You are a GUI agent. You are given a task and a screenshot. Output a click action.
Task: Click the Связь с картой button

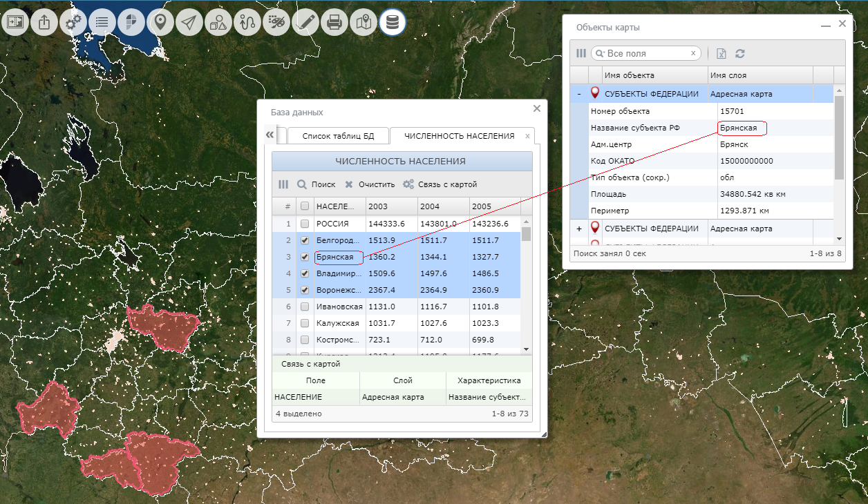coord(440,184)
